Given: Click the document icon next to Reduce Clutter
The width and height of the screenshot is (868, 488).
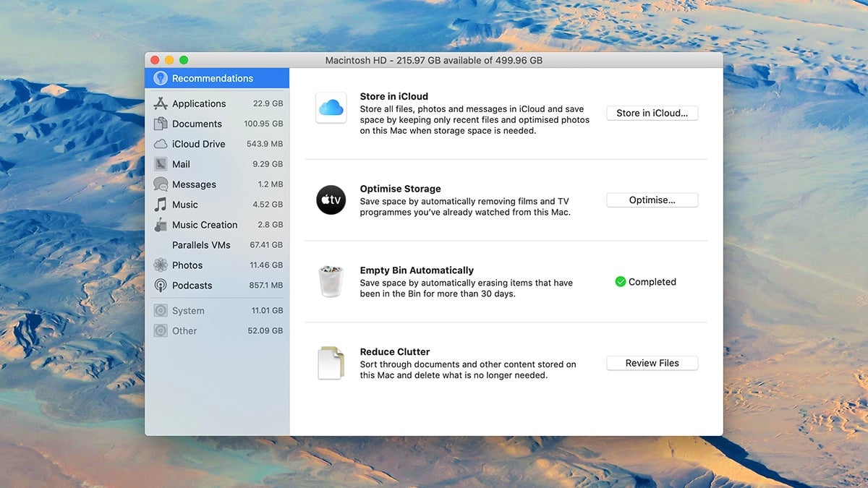Looking at the screenshot, I should click(x=331, y=363).
